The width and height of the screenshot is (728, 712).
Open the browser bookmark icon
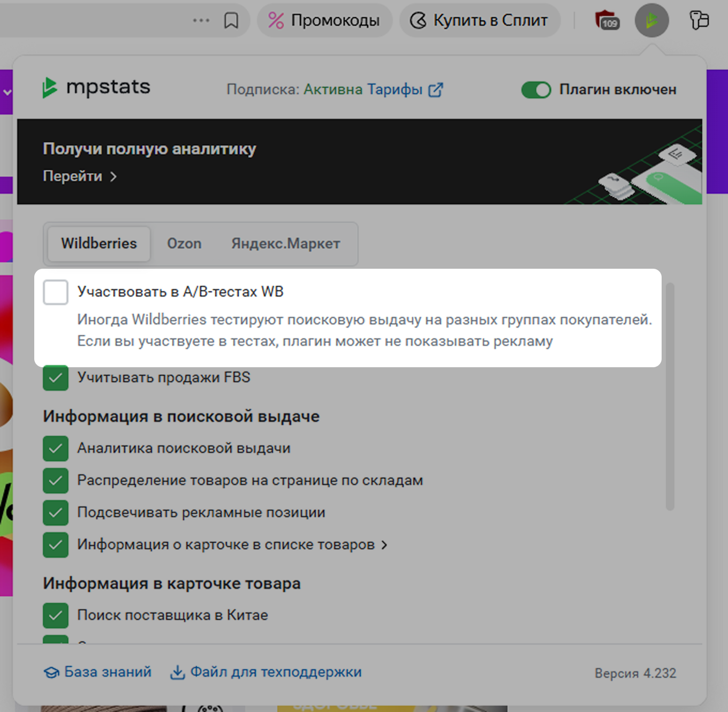coord(231,21)
